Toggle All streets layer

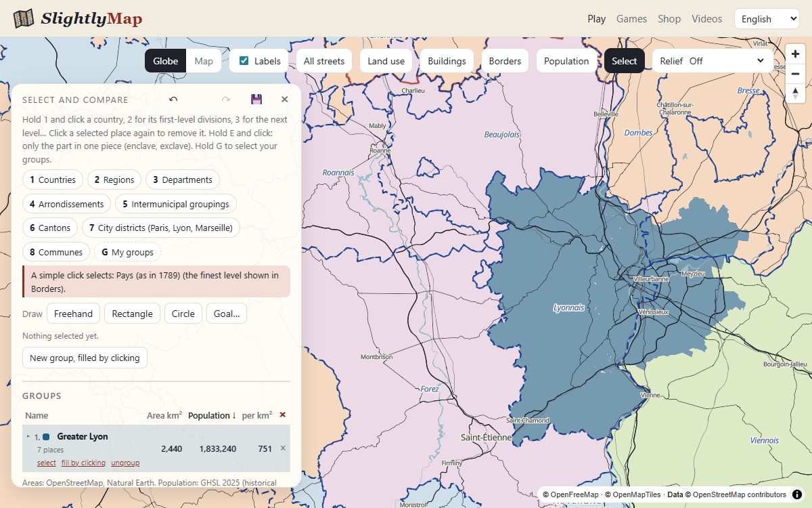point(324,61)
